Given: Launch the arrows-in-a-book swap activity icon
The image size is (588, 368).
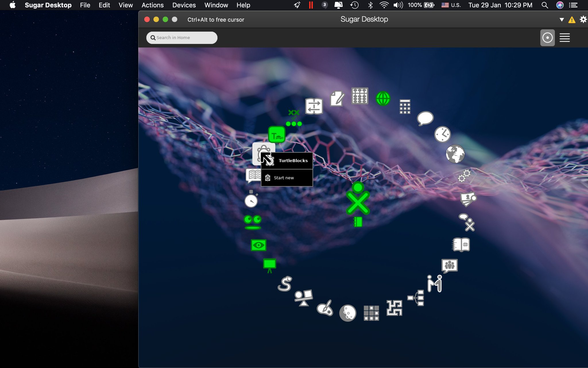Looking at the screenshot, I should point(314,106).
